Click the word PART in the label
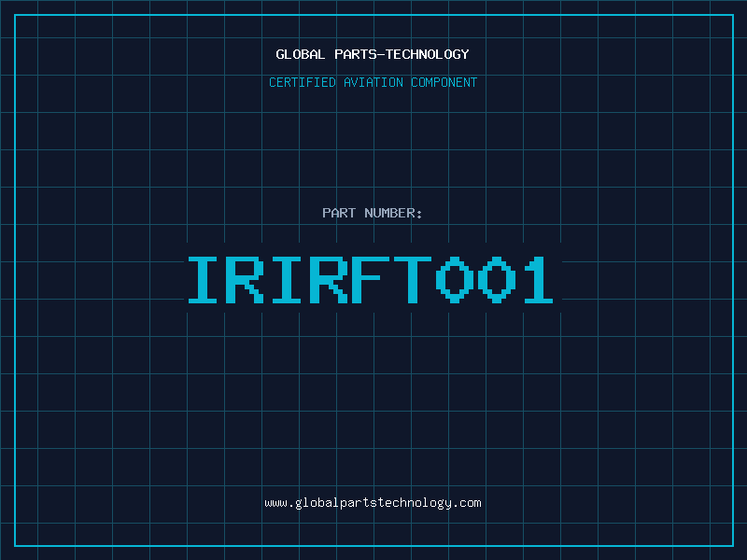 tap(339, 214)
